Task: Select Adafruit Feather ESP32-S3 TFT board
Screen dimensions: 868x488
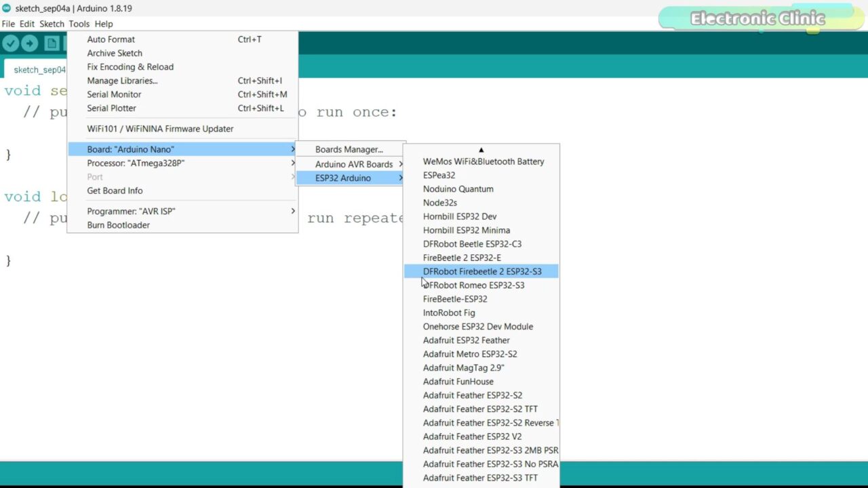Action: click(481, 478)
